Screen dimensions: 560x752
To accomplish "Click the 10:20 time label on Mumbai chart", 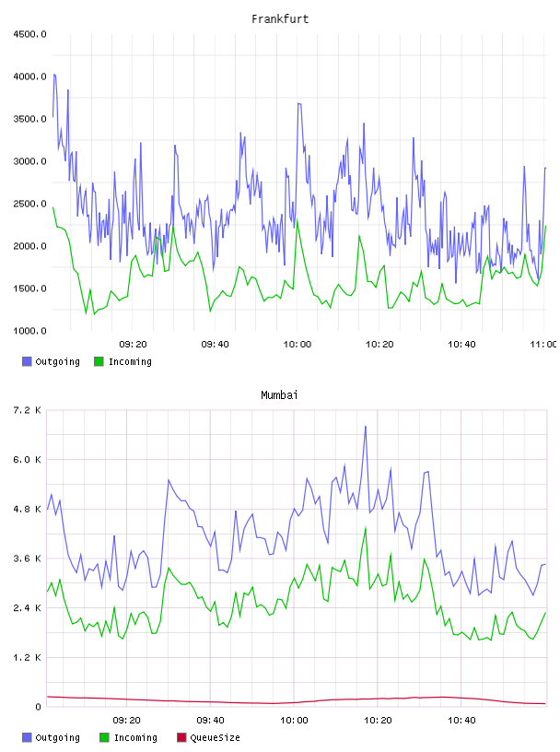I will click(378, 721).
